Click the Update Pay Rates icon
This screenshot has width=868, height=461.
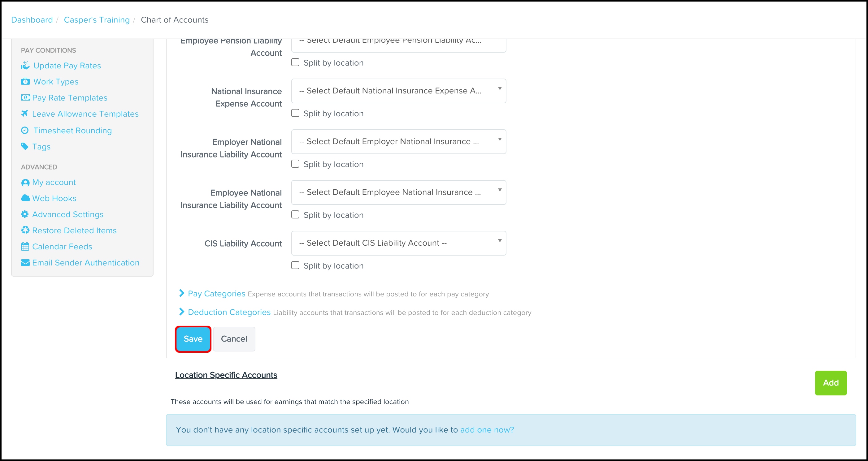pyautogui.click(x=25, y=65)
